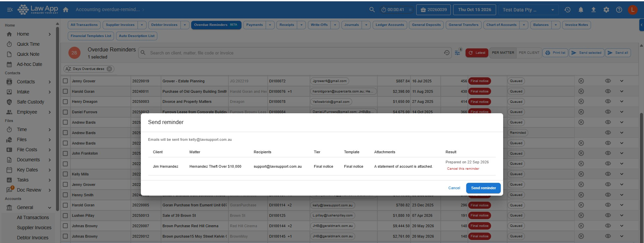Open notifications bell icon
644x243 pixels.
[581, 10]
